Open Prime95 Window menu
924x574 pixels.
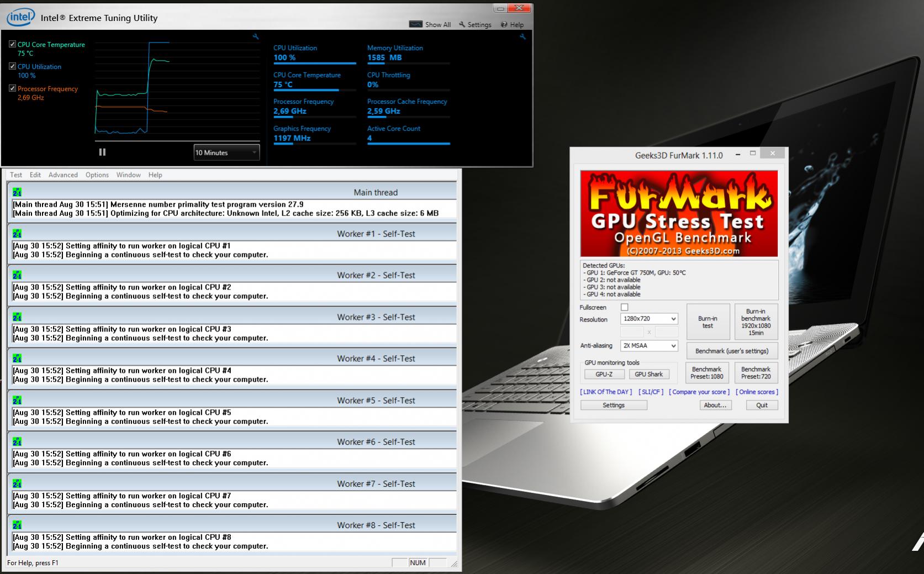click(x=129, y=175)
